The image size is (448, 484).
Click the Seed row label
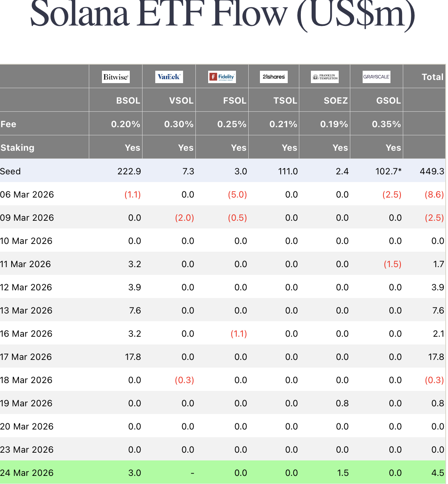tap(10, 171)
